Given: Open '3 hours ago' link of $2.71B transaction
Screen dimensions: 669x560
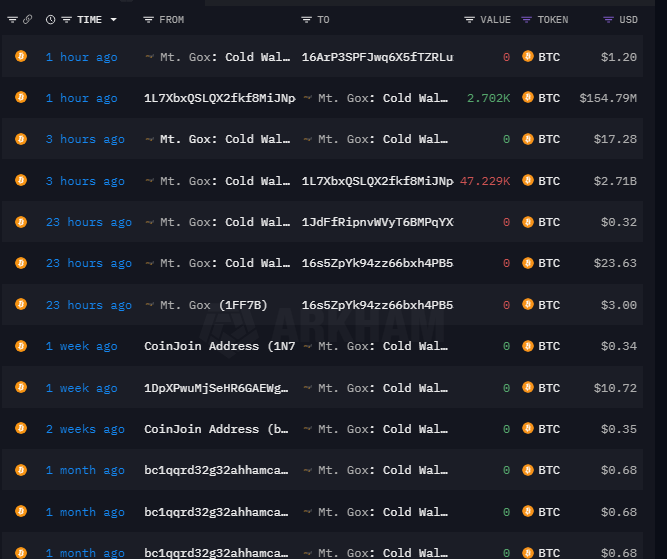Looking at the screenshot, I should click(85, 181).
